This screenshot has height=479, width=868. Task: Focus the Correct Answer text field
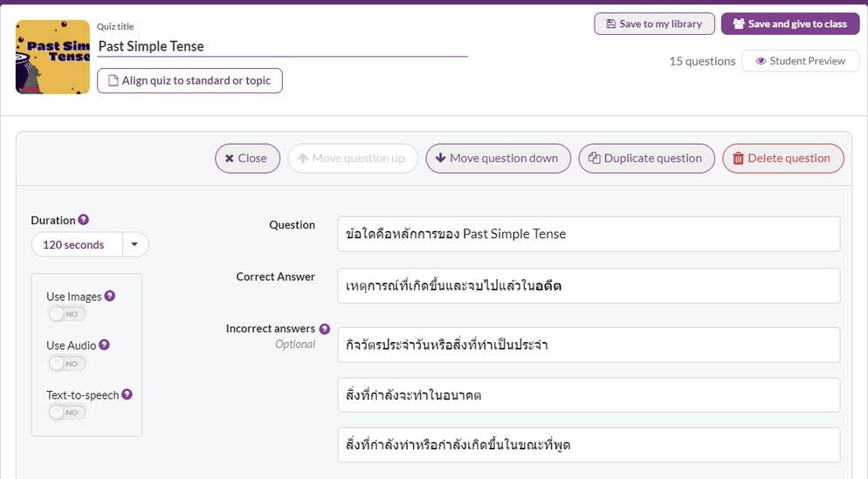pyautogui.click(x=589, y=286)
